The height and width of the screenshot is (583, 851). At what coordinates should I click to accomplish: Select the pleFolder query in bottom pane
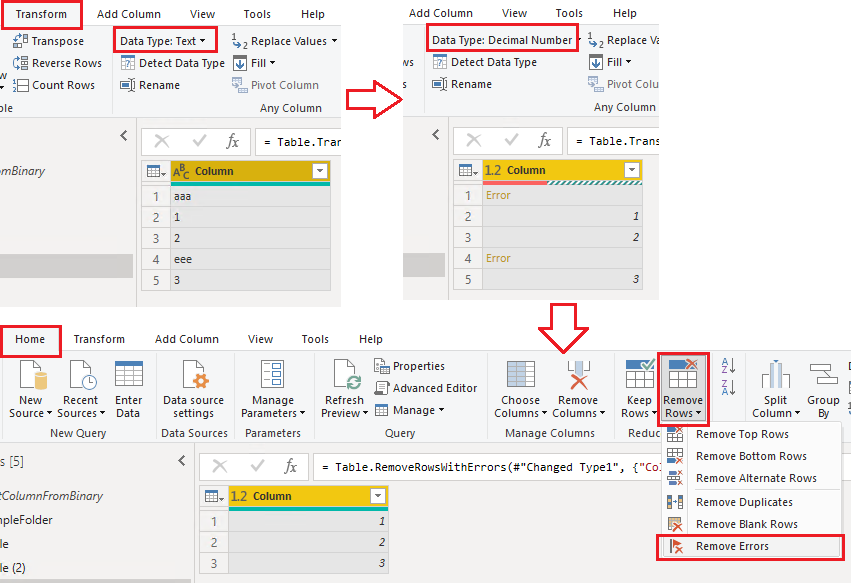[x=27, y=520]
